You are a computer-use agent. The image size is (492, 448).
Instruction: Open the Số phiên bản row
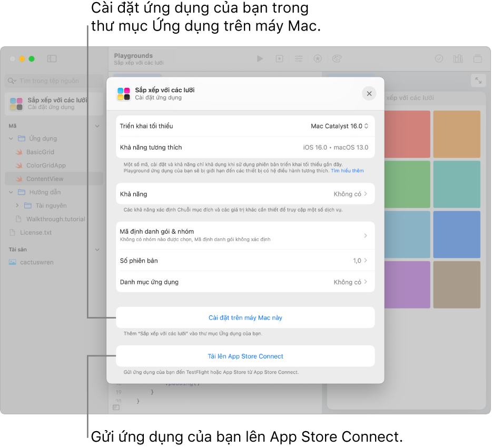(245, 261)
